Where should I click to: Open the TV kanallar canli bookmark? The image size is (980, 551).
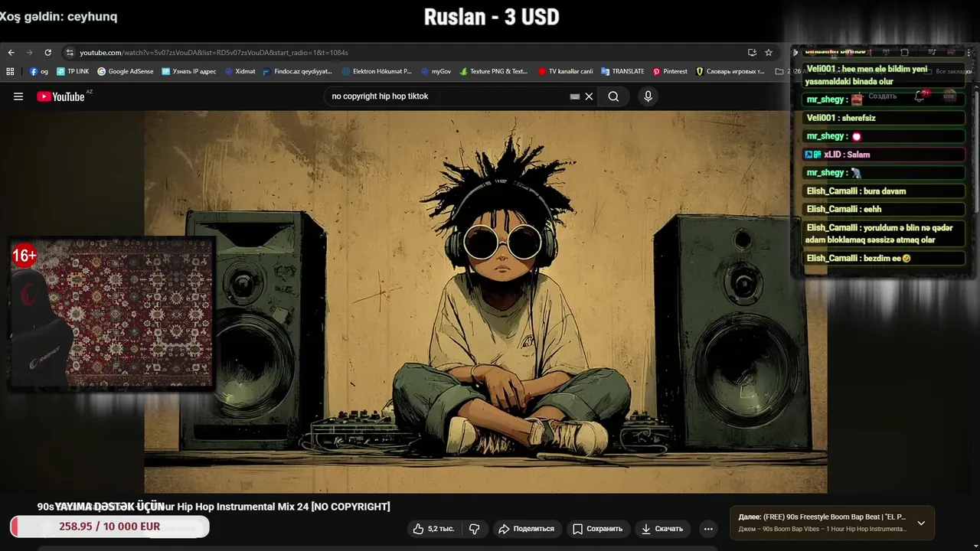pyautogui.click(x=566, y=71)
